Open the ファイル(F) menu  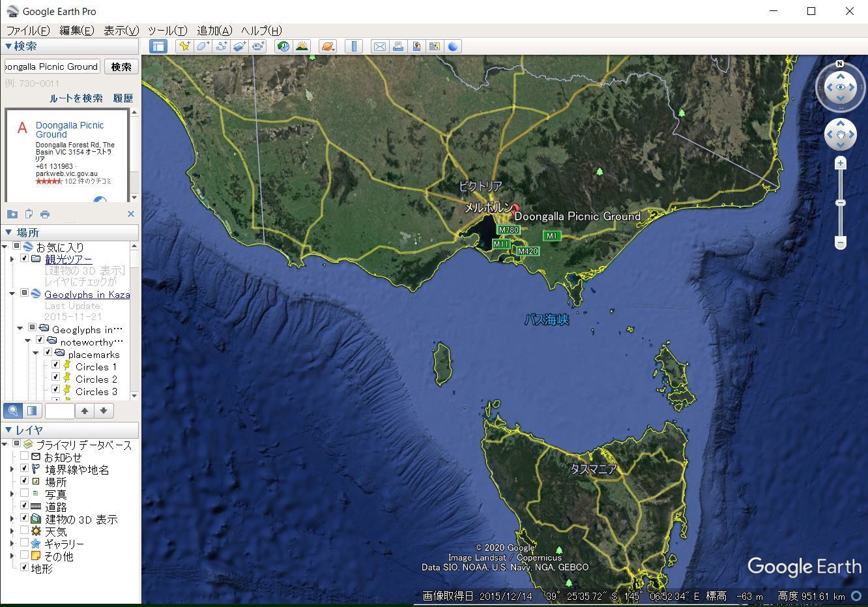point(27,31)
